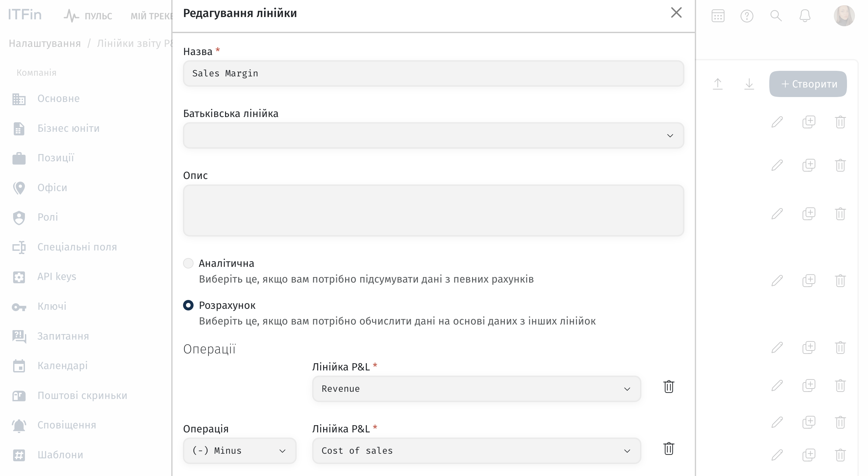Click the first row's pencil edit icon

pos(777,122)
